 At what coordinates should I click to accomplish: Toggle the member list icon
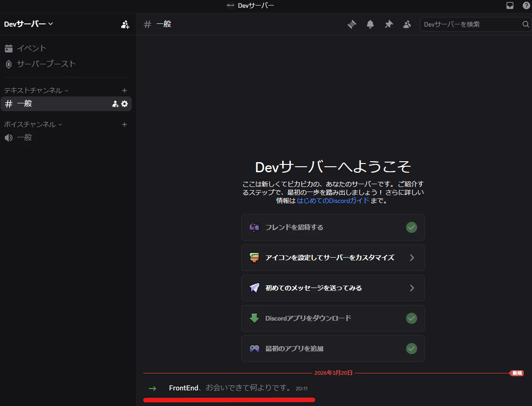[407, 24]
